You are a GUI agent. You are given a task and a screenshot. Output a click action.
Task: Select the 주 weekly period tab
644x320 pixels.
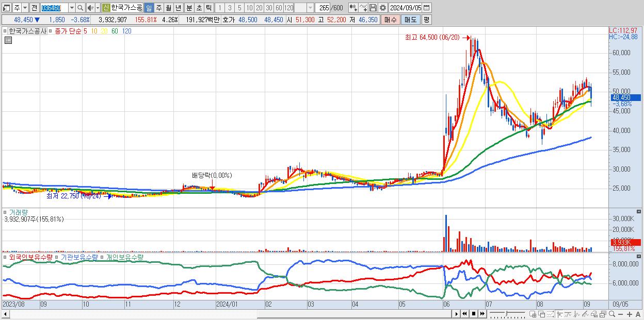tap(158, 8)
